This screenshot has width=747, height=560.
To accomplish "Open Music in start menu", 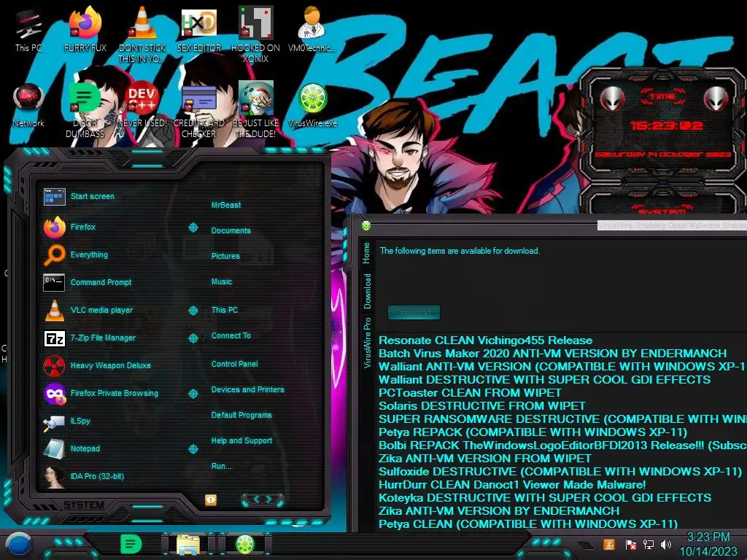I will (222, 282).
